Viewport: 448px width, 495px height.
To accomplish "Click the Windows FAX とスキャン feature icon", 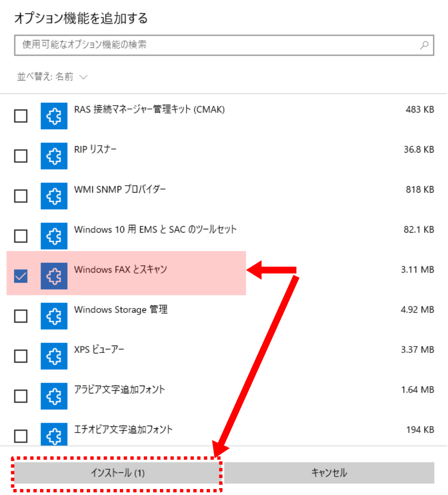I will [54, 276].
